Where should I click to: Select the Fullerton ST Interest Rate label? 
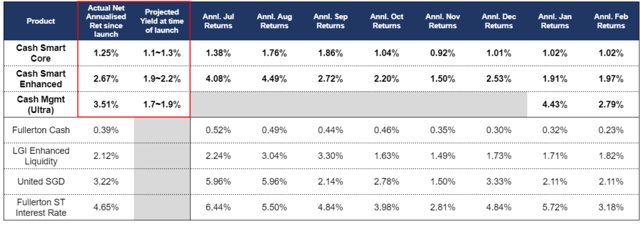pyautogui.click(x=41, y=208)
